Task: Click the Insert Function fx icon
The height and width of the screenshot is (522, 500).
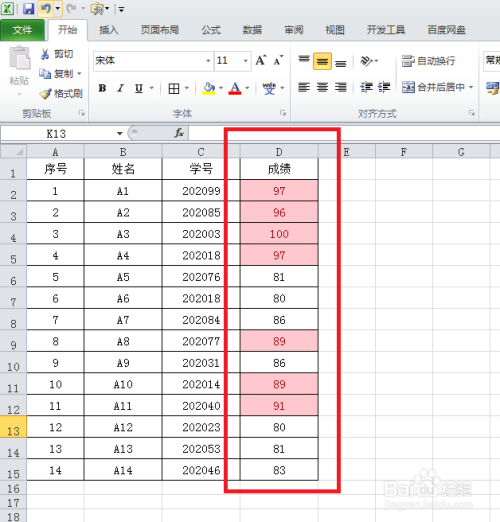Action: click(x=179, y=133)
